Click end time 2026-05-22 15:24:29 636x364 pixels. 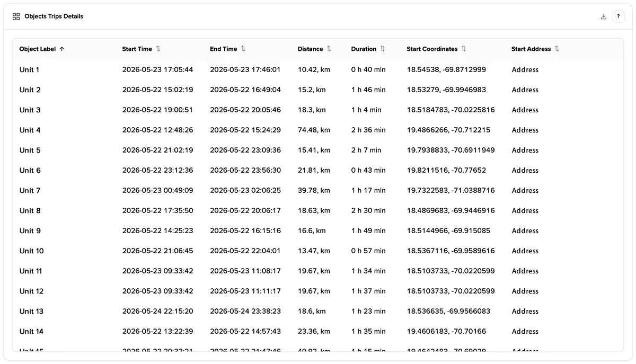pyautogui.click(x=245, y=130)
